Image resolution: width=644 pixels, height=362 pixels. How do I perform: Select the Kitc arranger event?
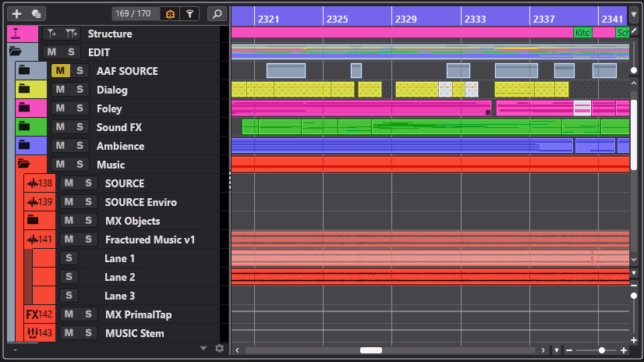[x=582, y=33]
